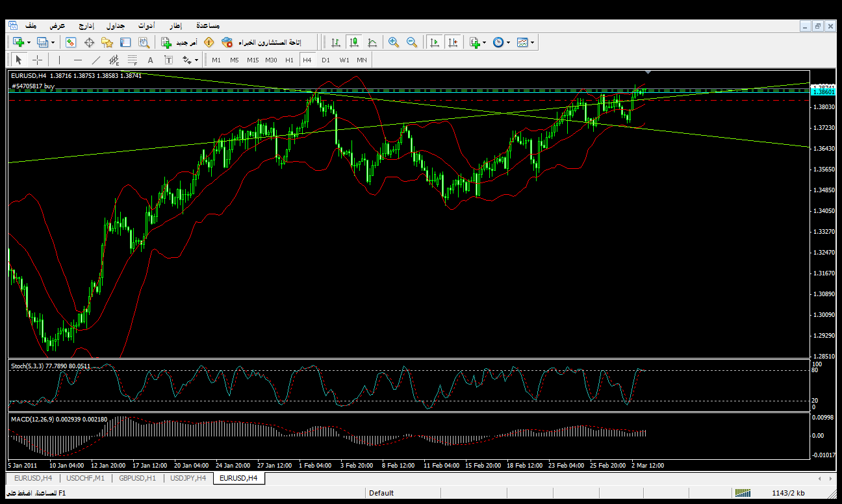
Task: Open the arrows objects icon
Action: pos(187,60)
